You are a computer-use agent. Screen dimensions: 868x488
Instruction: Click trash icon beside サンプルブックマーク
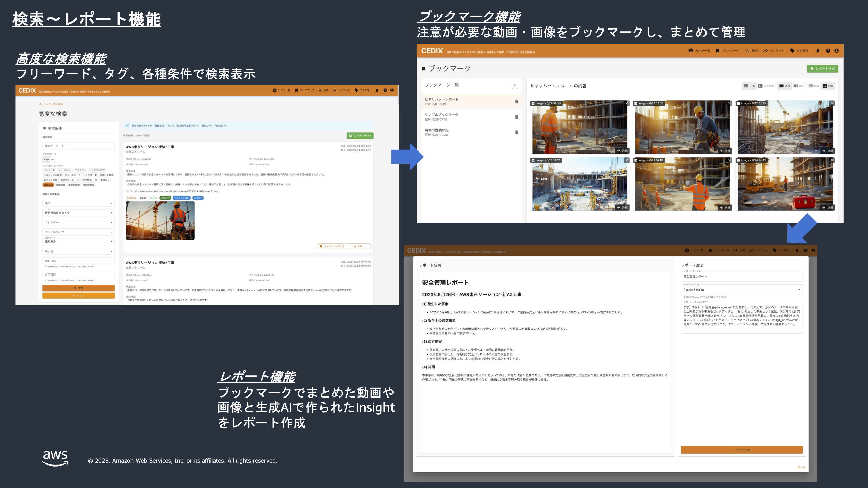516,117
